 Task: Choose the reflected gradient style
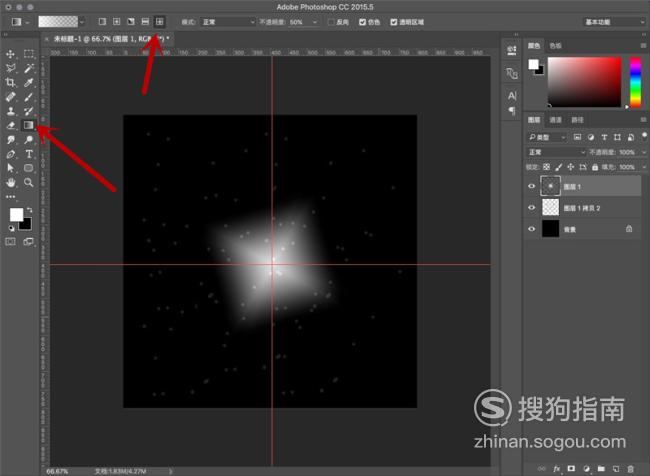tap(145, 22)
